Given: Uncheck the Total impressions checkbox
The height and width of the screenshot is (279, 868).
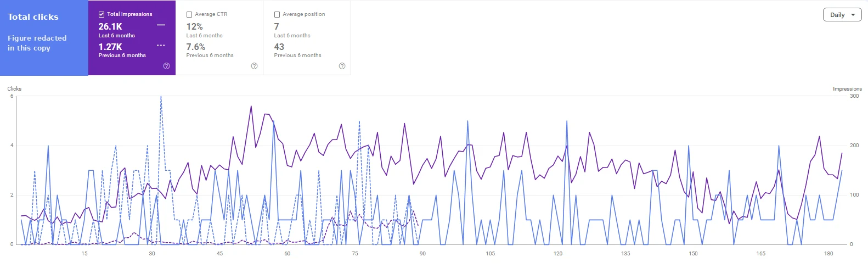Looking at the screenshot, I should pyautogui.click(x=102, y=14).
